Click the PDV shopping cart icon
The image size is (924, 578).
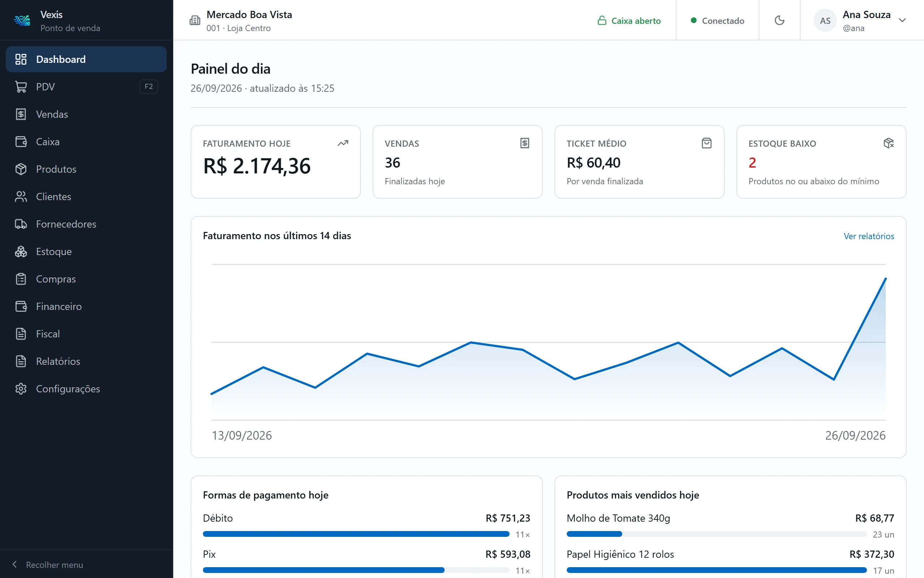[21, 87]
